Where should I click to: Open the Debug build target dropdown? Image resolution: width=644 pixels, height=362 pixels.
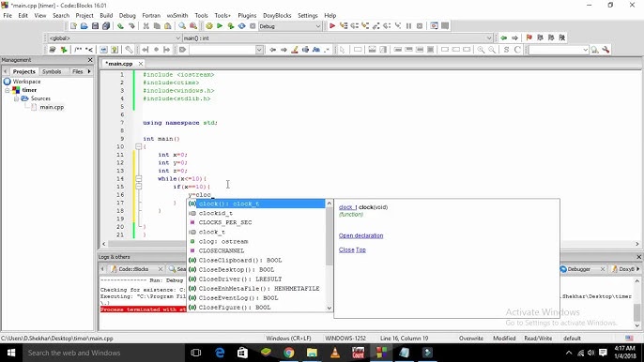[290, 26]
